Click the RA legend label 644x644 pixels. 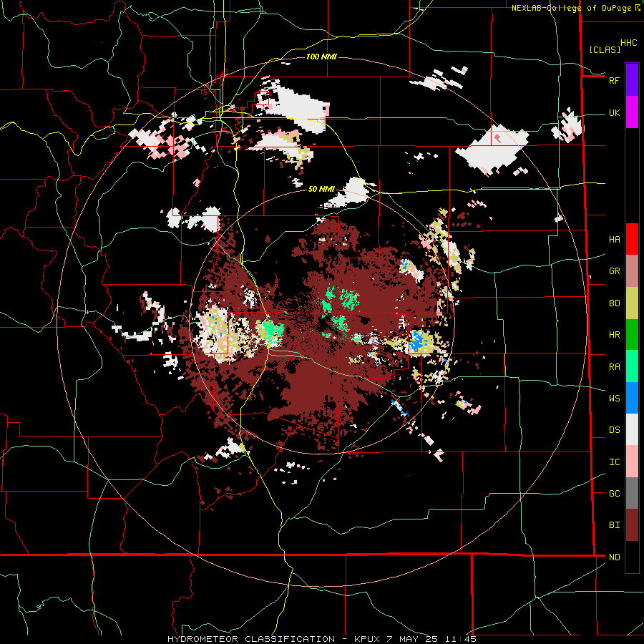[614, 367]
